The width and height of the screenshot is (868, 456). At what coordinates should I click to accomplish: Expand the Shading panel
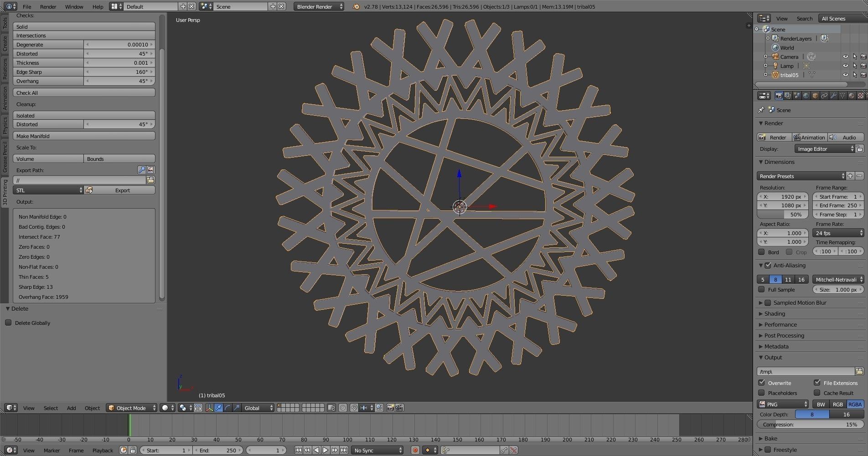coord(774,313)
